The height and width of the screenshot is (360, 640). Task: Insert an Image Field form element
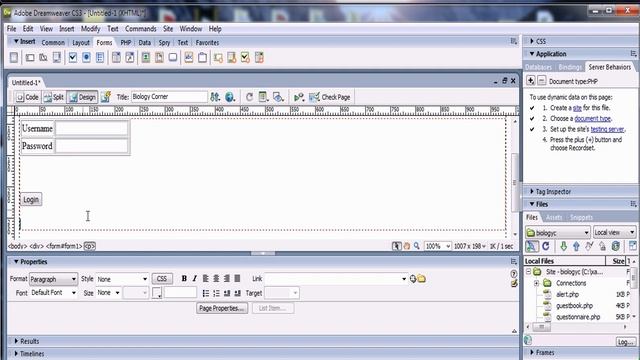point(146,58)
